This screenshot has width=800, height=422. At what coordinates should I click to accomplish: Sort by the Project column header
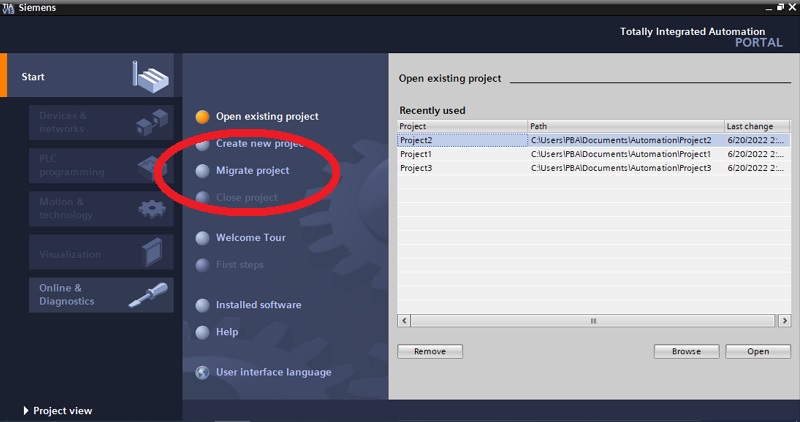click(x=462, y=126)
